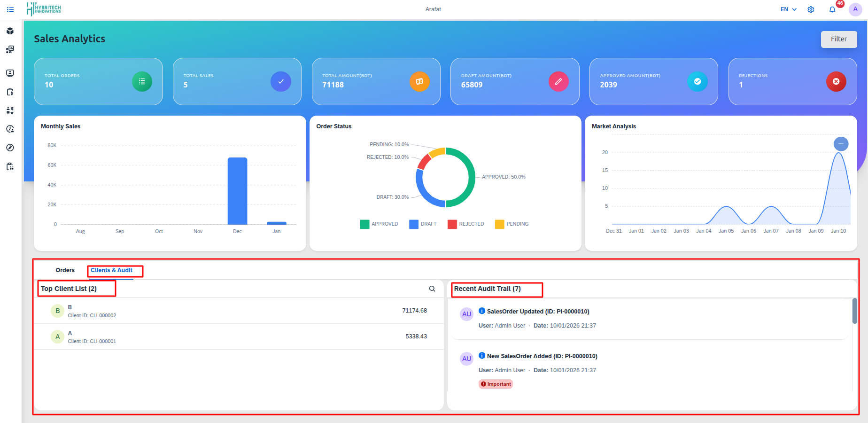Switch to the Orders tab
Viewport: 868px width, 423px height.
65,270
